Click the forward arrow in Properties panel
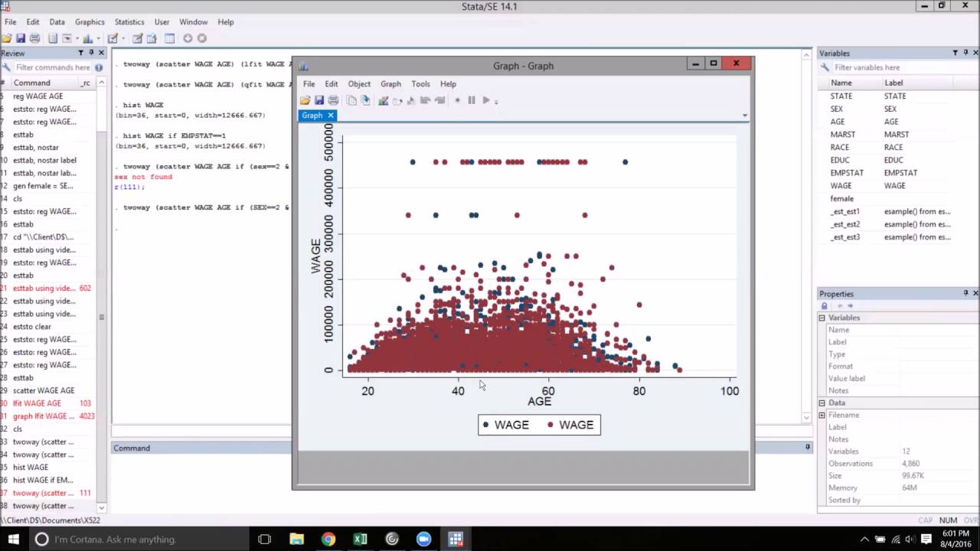This screenshot has width=980, height=551. pyautogui.click(x=850, y=306)
